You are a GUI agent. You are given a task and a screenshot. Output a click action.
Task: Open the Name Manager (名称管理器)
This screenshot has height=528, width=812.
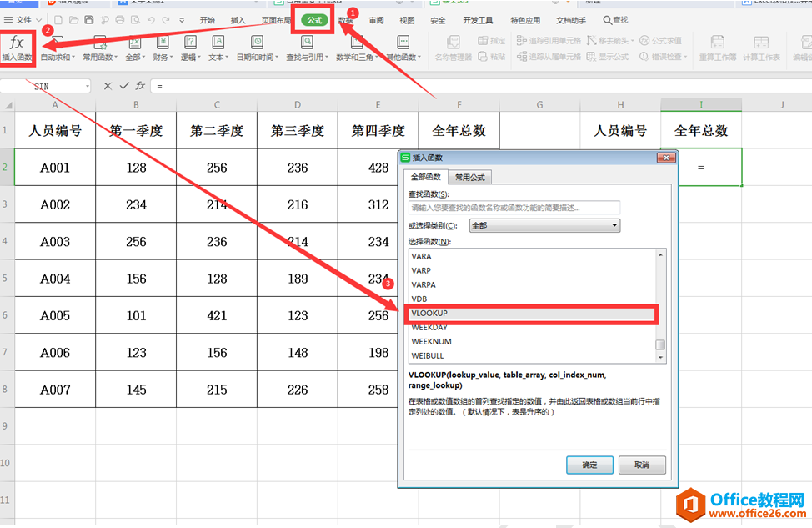[454, 49]
